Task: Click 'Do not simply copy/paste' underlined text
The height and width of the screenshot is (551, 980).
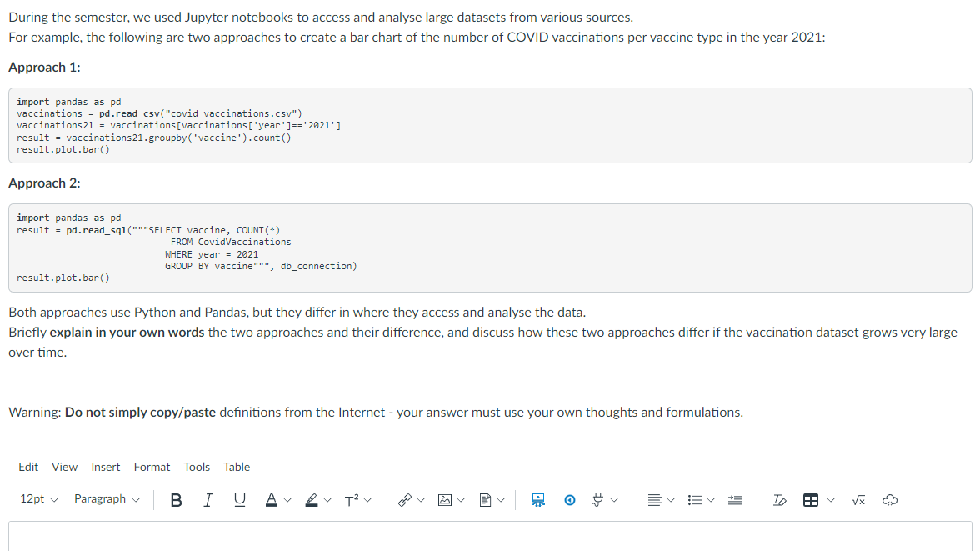Action: point(141,412)
